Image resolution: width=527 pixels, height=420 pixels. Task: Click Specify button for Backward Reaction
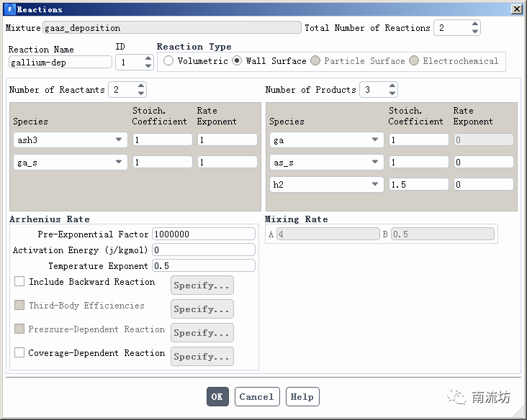pyautogui.click(x=202, y=286)
